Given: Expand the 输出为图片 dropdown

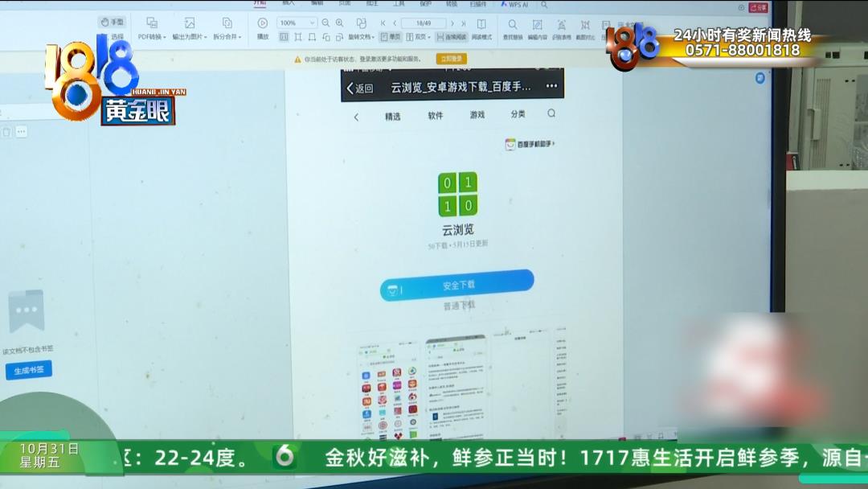Looking at the screenshot, I should click(190, 37).
